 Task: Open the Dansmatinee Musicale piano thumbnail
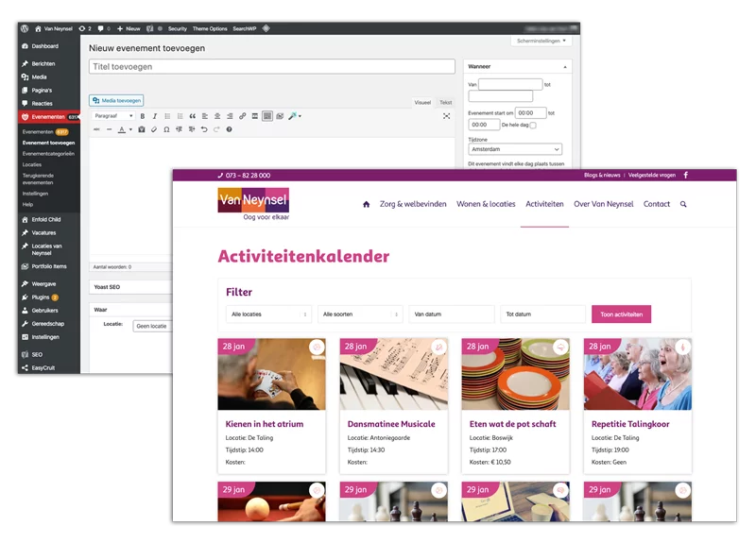tap(393, 374)
